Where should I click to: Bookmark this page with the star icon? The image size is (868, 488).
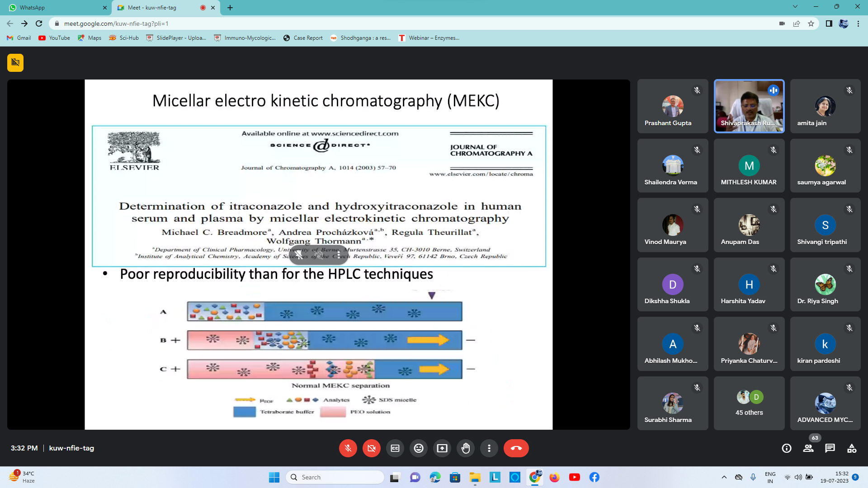[x=811, y=23]
